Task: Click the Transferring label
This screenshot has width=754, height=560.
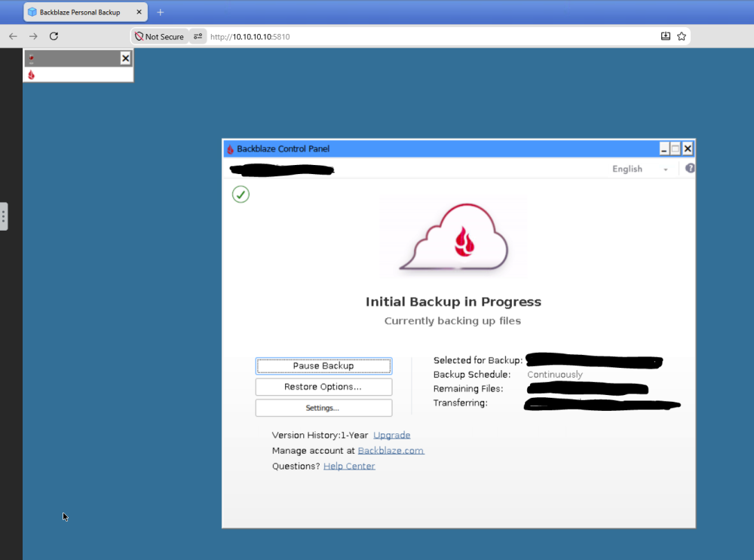Action: coord(461,402)
